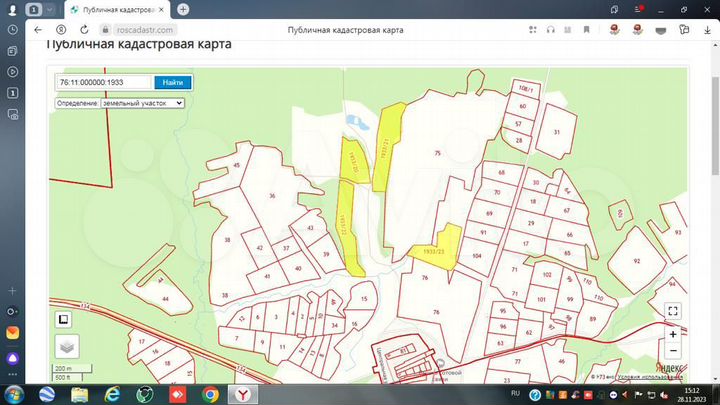
Task: Go back to previous page
Action: click(38, 30)
